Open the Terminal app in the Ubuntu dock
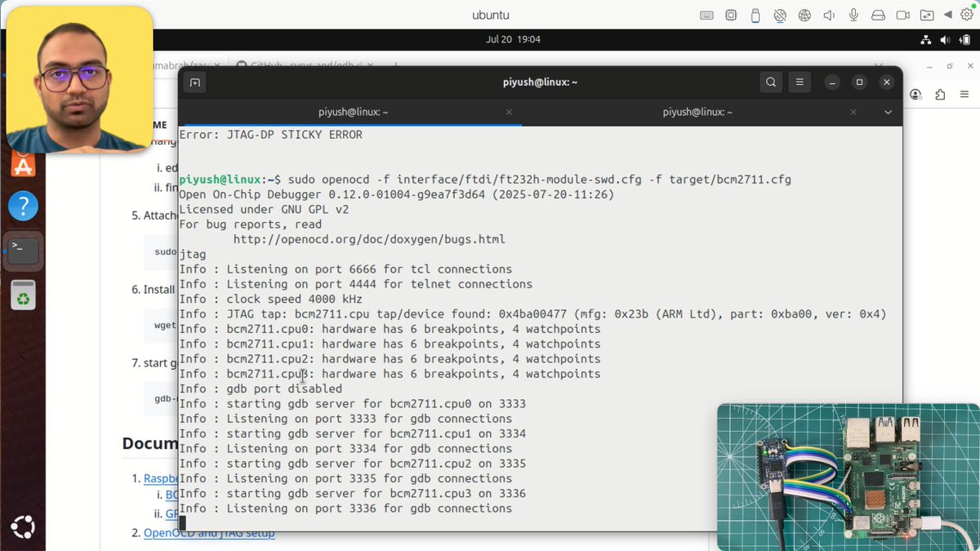The image size is (980, 551). click(x=23, y=251)
